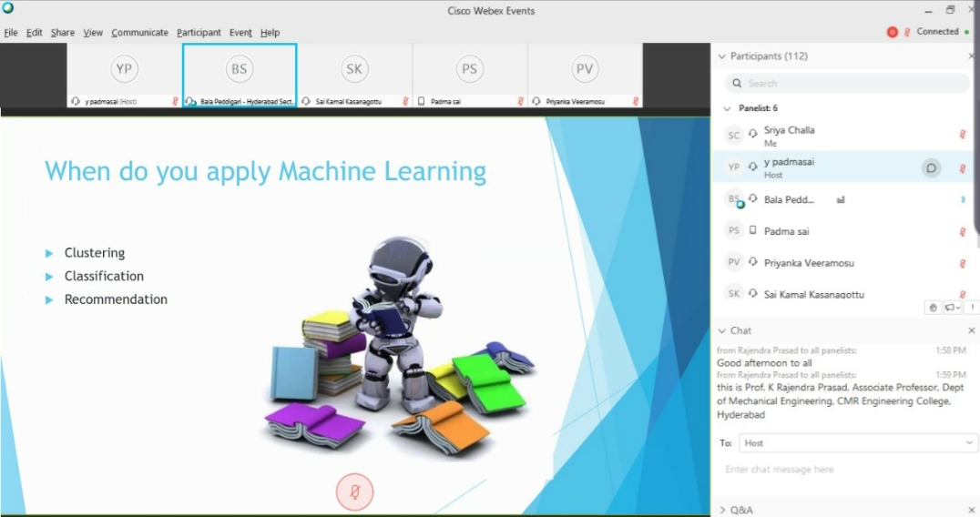Select the Bala Peddigari video thumbnail
980x517 pixels.
click(x=240, y=75)
